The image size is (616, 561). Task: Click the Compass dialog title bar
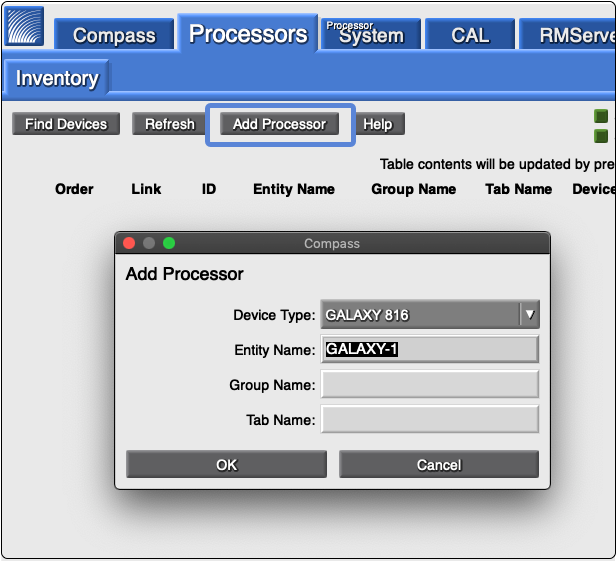(332, 243)
